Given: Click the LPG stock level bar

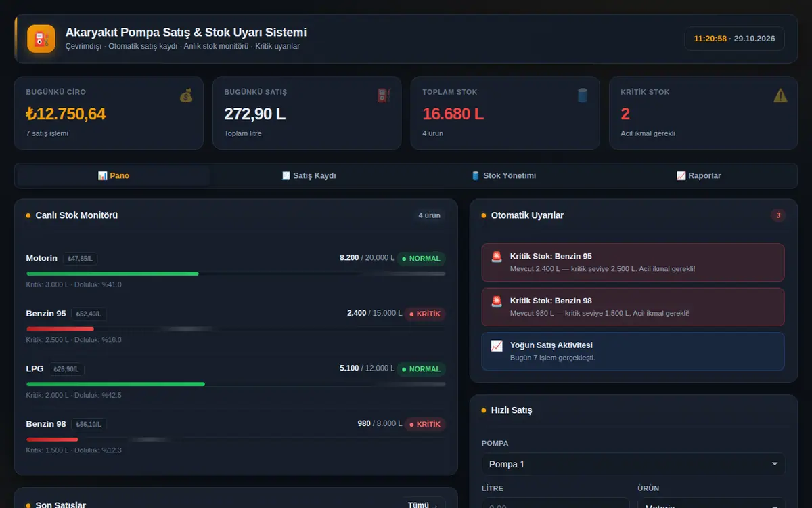Looking at the screenshot, I should click(x=235, y=384).
